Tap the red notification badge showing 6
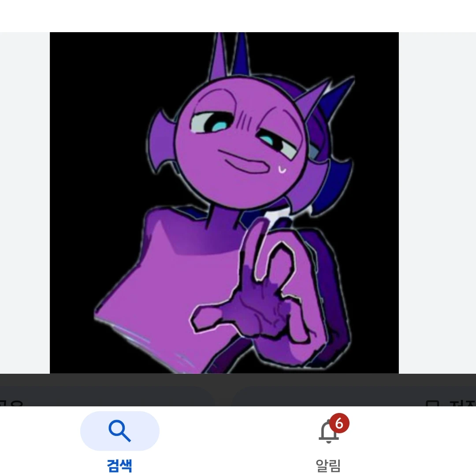476x476 pixels. coord(339,423)
